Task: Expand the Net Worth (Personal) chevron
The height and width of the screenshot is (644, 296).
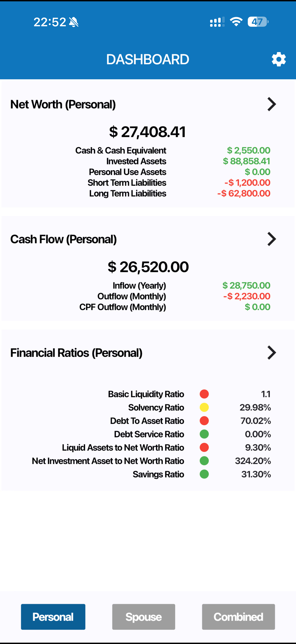Action: (x=272, y=104)
